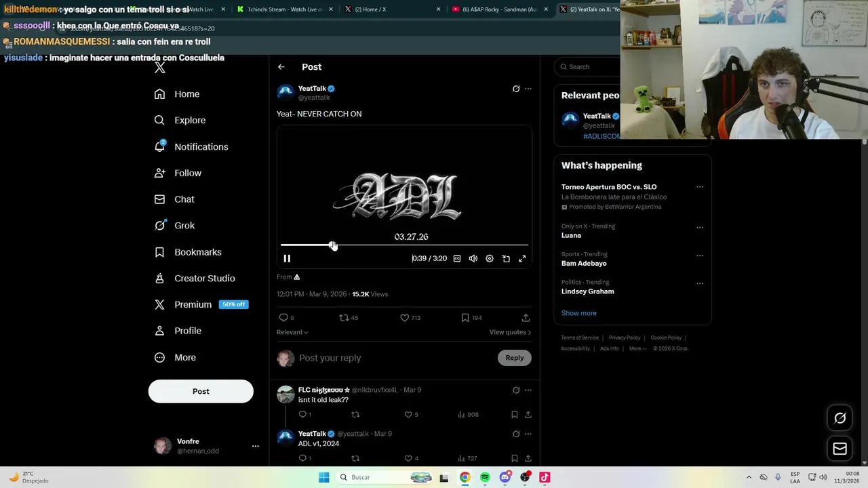
Task: Toggle video captions
Action: 457,258
